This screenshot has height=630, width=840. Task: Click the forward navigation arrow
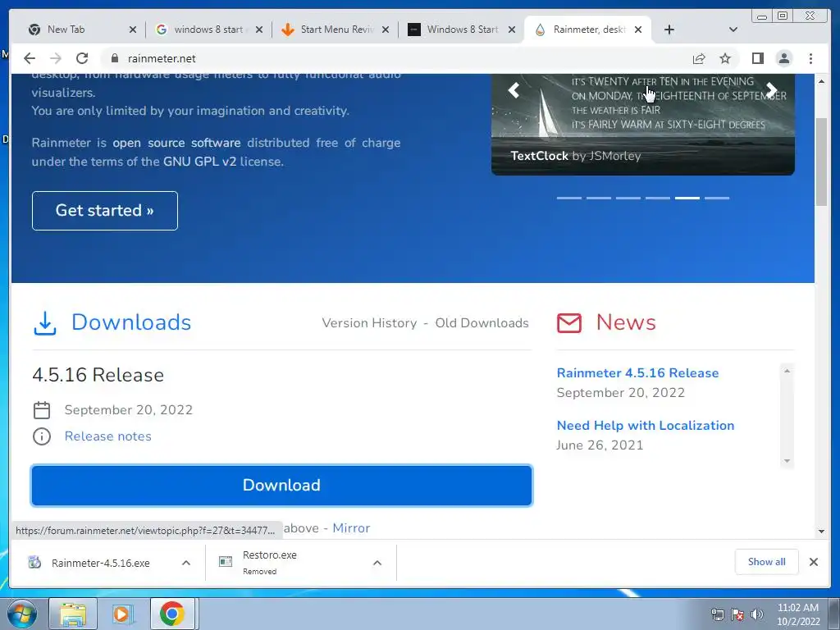[x=56, y=58]
